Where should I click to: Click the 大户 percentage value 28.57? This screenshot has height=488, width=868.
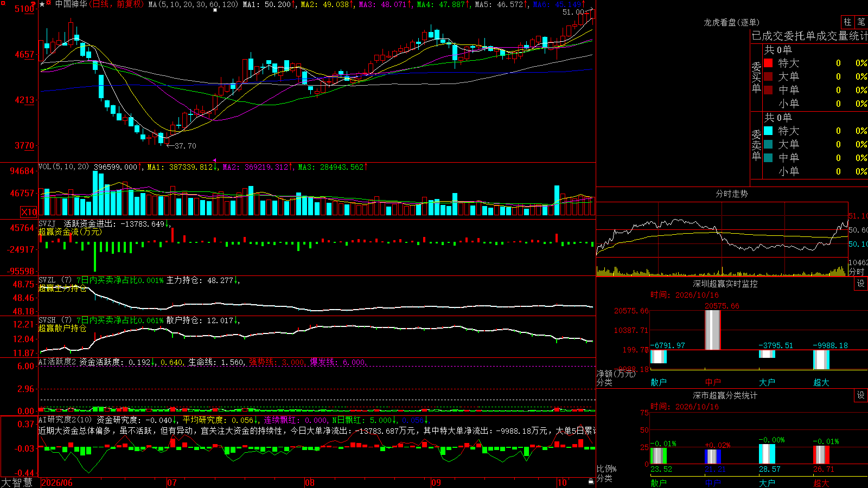[x=769, y=469]
